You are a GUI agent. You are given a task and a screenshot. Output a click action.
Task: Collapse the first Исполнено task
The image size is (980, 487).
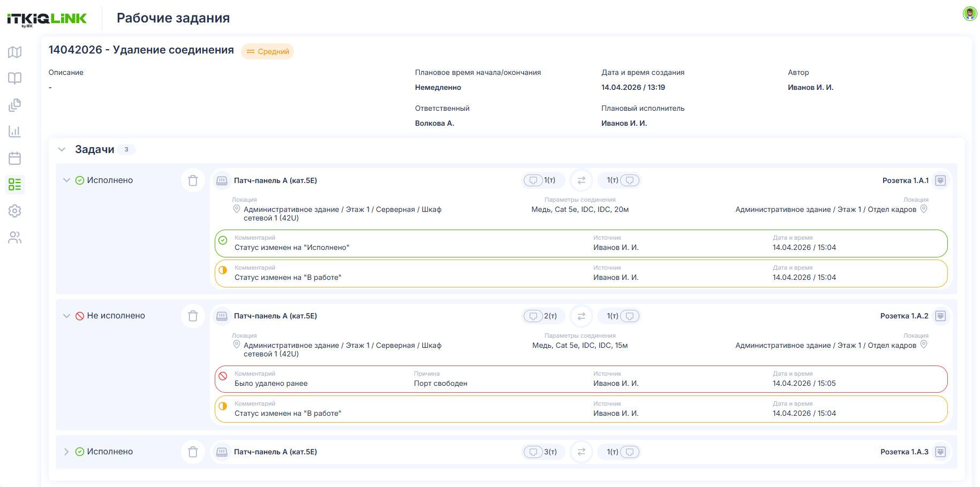[66, 180]
